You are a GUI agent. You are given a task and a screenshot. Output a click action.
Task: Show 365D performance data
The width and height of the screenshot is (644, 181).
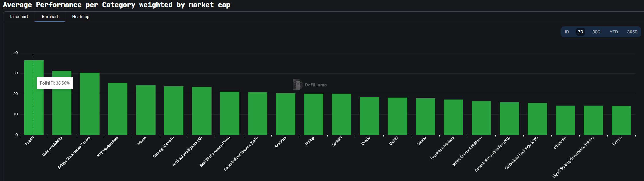click(x=632, y=32)
